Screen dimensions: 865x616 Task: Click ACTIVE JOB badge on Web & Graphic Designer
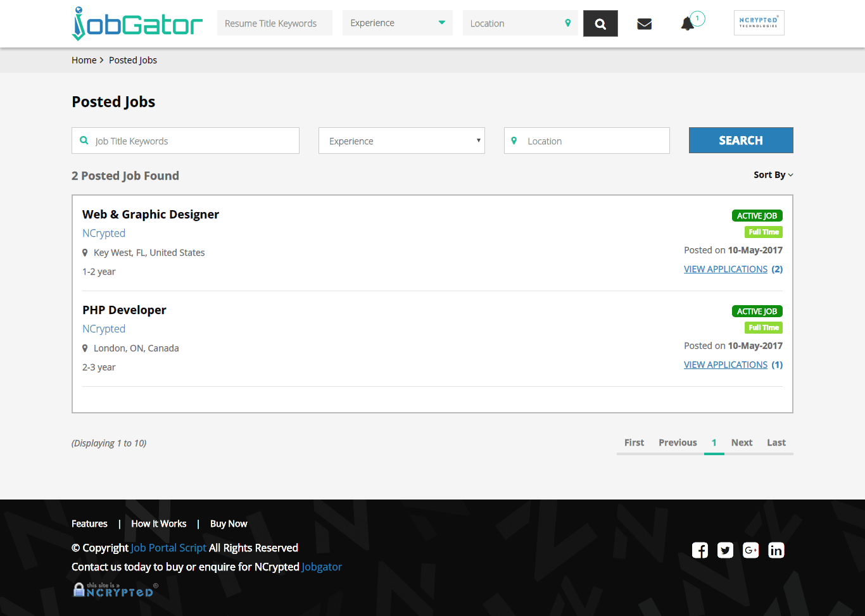pos(757,216)
